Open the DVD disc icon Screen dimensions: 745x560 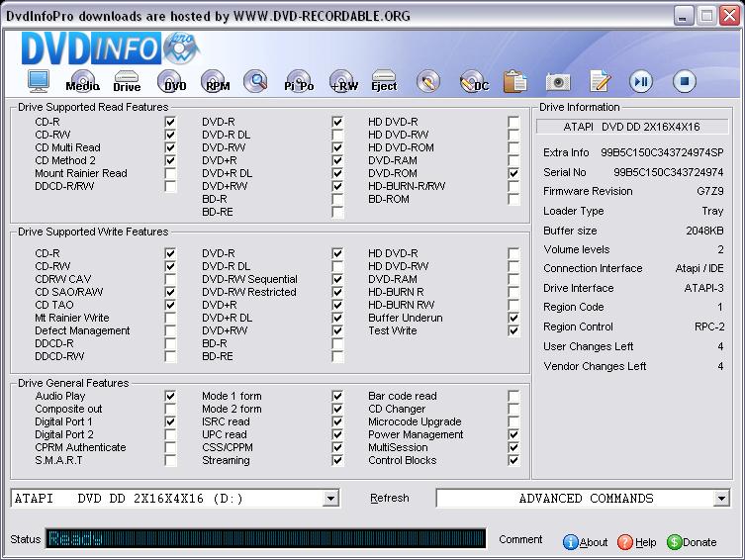(170, 81)
